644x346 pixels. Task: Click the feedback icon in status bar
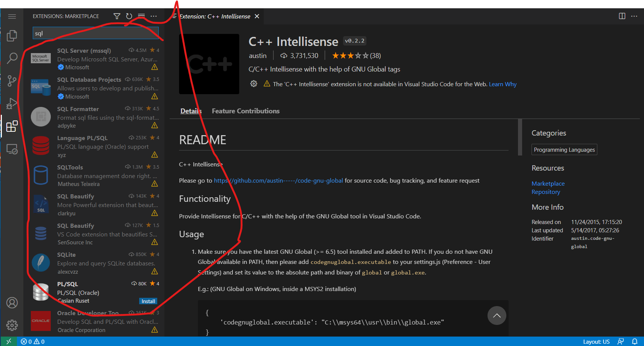621,341
